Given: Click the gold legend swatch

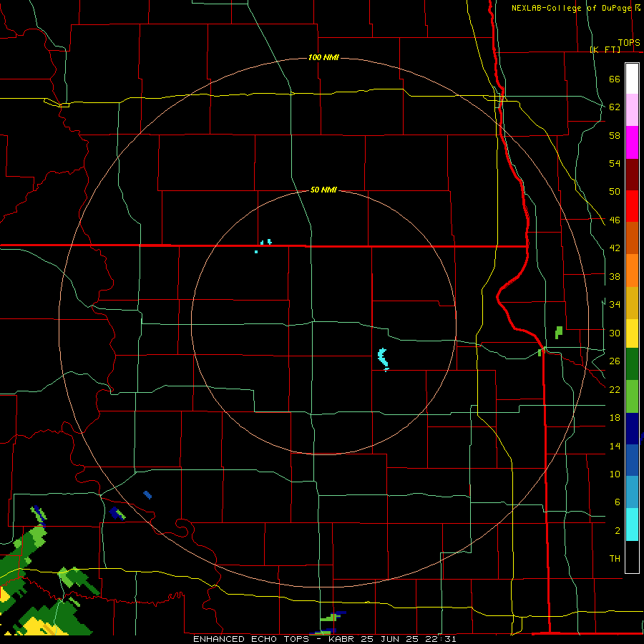Looking at the screenshot, I should [632, 303].
